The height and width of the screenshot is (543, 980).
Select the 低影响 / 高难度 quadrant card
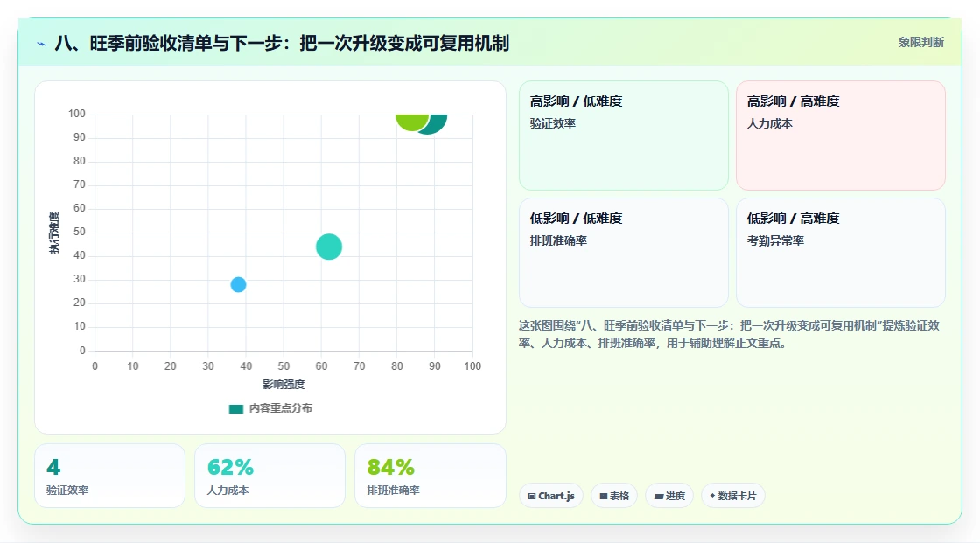pyautogui.click(x=841, y=253)
